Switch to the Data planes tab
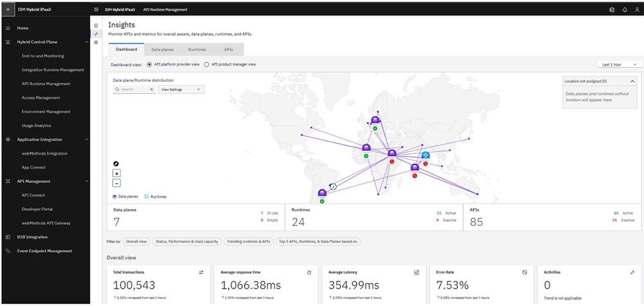This screenshot has width=644, height=306. click(162, 49)
